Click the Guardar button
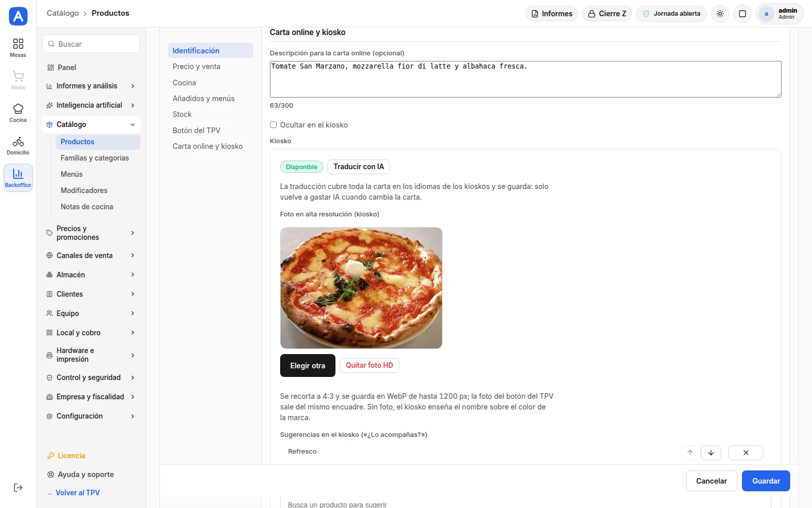Image resolution: width=812 pixels, height=508 pixels. tap(766, 481)
